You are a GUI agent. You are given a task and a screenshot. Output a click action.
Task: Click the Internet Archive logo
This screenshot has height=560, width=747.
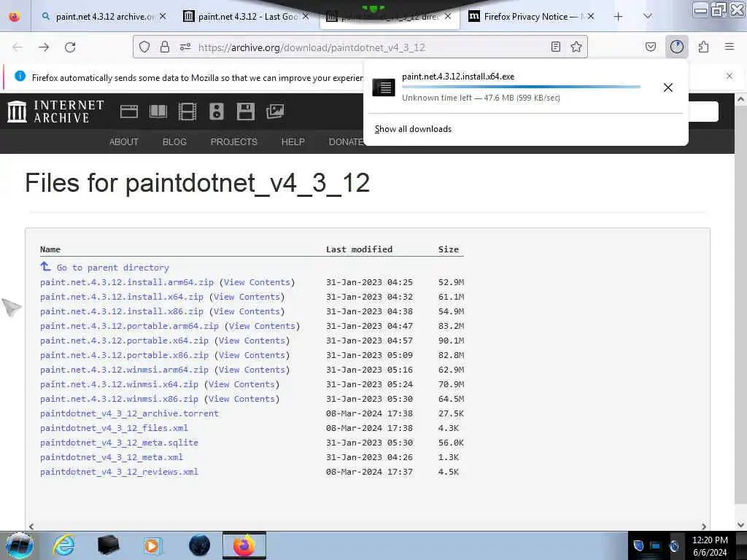point(55,112)
